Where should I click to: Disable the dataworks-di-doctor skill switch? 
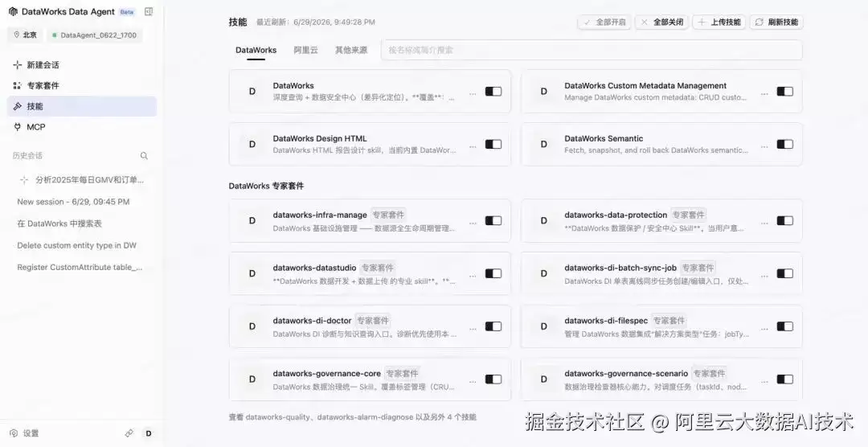tap(493, 326)
